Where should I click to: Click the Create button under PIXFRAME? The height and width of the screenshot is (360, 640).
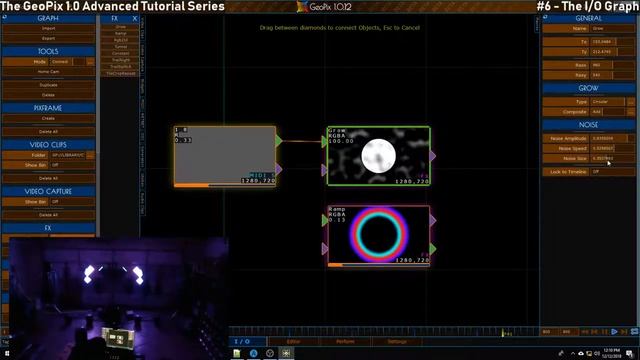48,118
